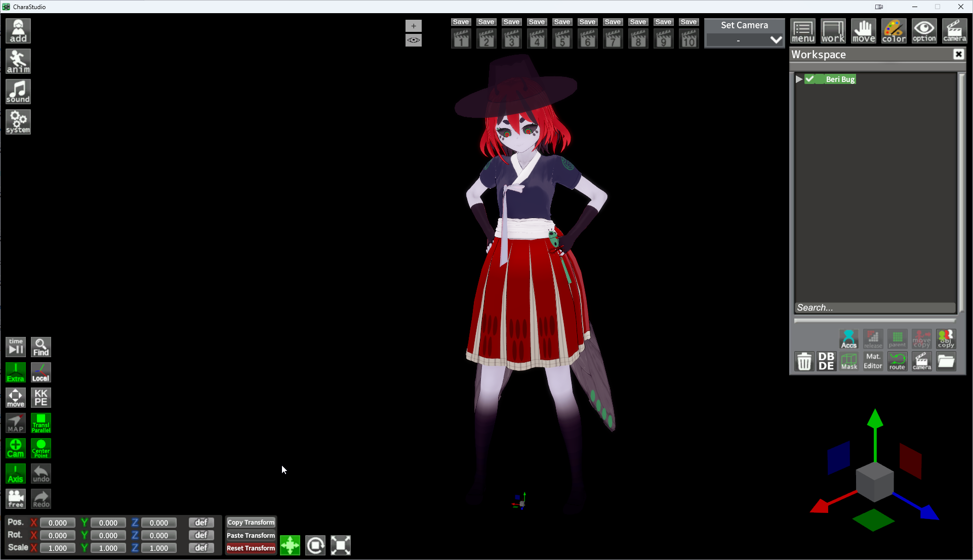Viewport: 973px width, 560px height.
Task: Open the system settings icon
Action: pos(18,122)
